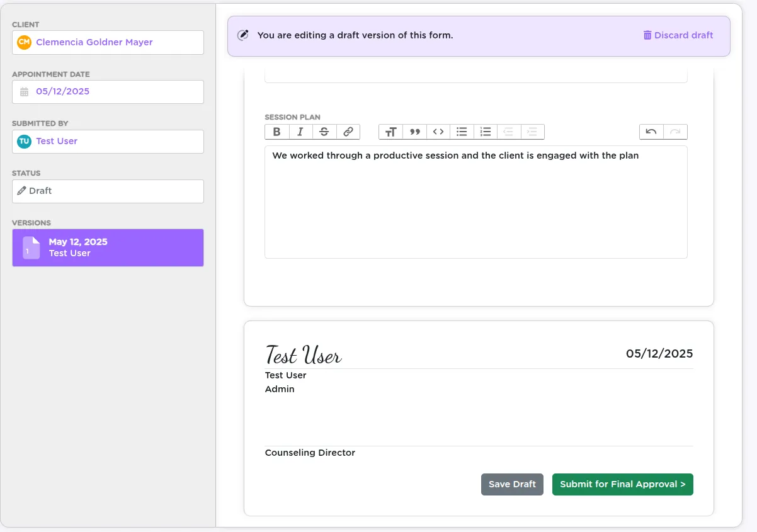Viewport: 757px width, 532px height.
Task: Submit the form for Final Approval
Action: click(x=622, y=484)
